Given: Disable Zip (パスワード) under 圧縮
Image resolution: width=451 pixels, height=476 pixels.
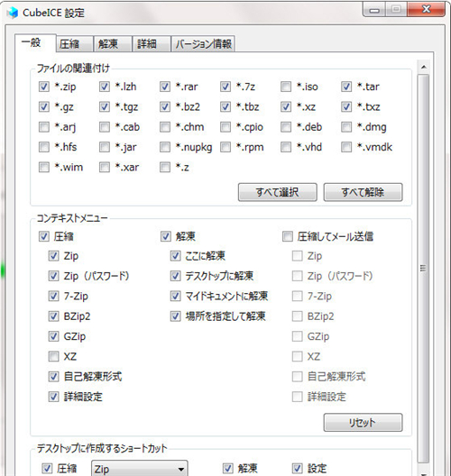Looking at the screenshot, I should click(53, 276).
